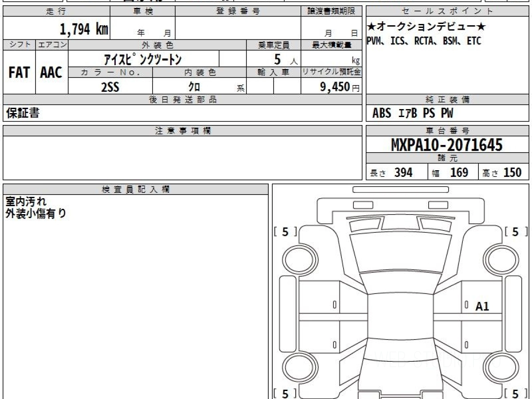
Task: Click the 最大積載量 header
Action: click(x=331, y=45)
